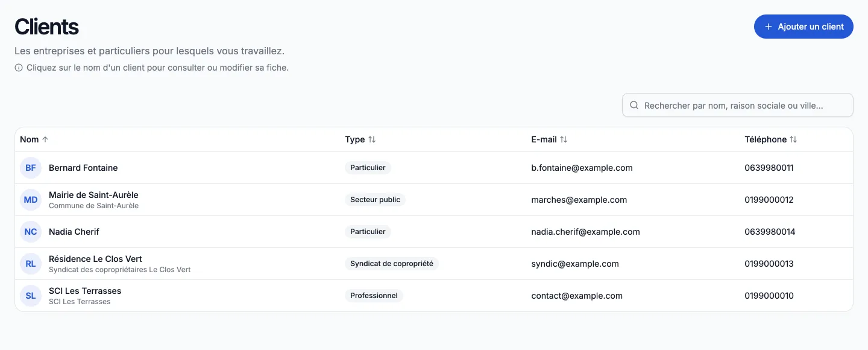The width and height of the screenshot is (868, 350).
Task: Click the plus icon in Ajouter un client
Action: coord(768,27)
